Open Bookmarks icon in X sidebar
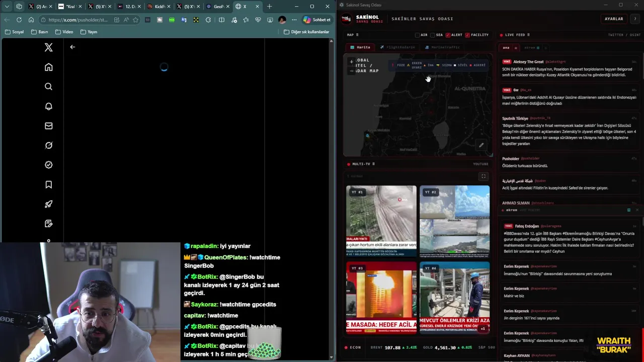 [x=48, y=185]
